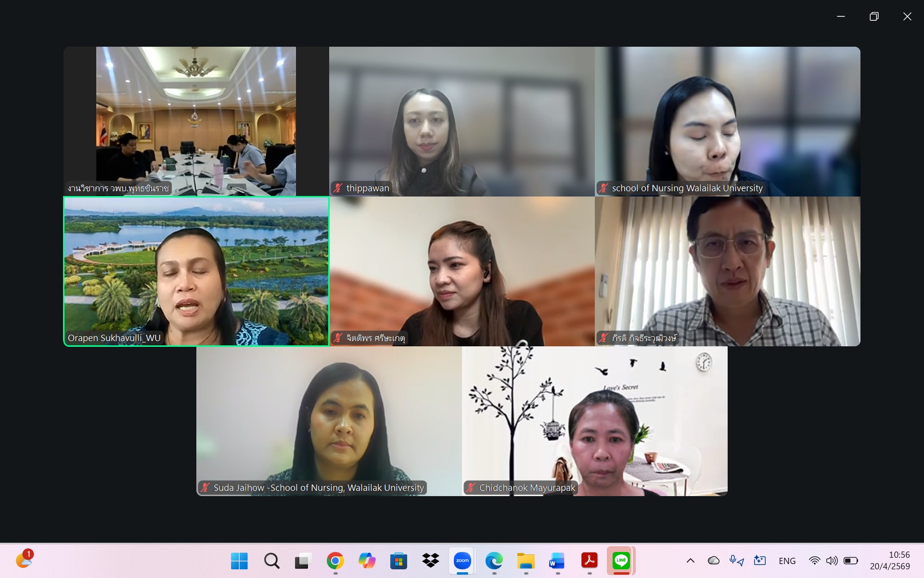Open File Explorer folder icon
Screen dimensions: 924x578
[526, 561]
